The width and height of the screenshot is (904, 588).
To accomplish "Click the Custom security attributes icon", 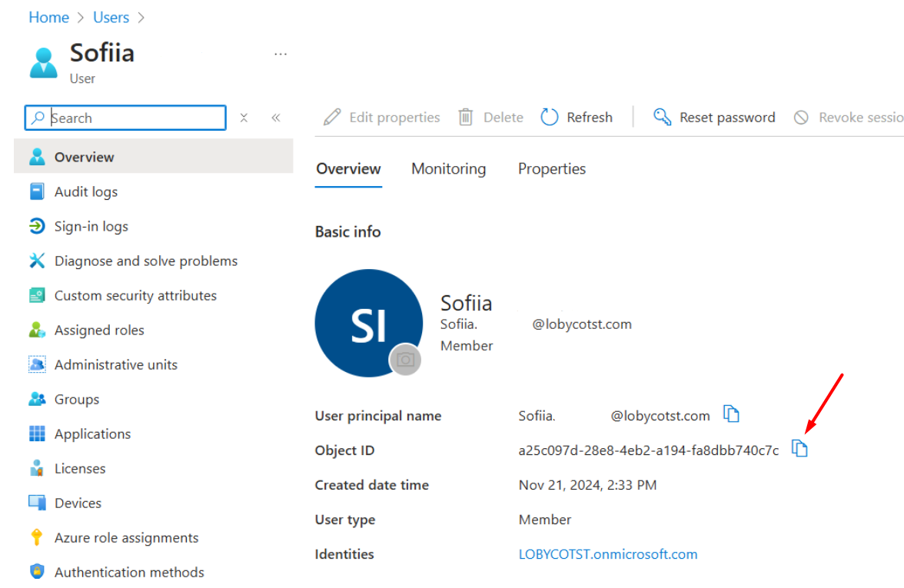I will tap(37, 295).
